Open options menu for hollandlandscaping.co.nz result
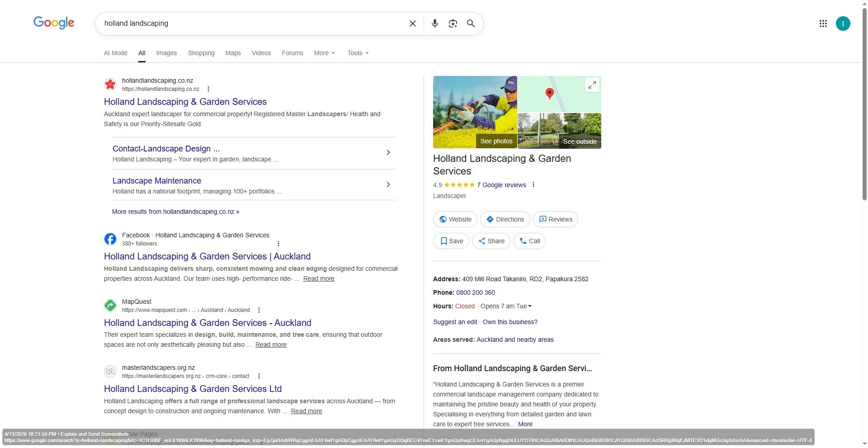This screenshot has width=868, height=448. [x=208, y=89]
